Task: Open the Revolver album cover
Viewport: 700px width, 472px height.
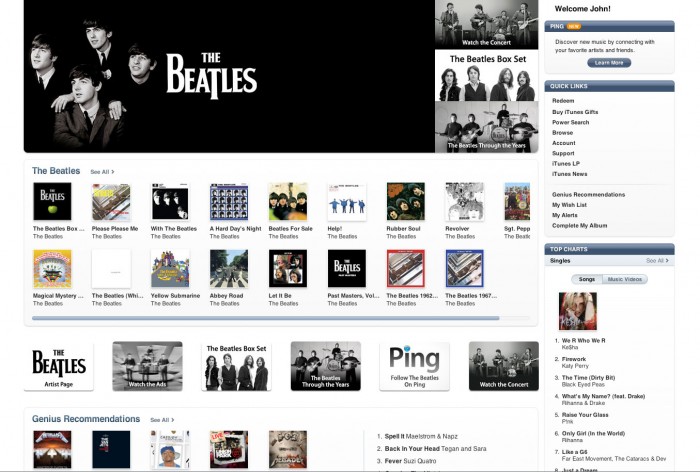Action: [464, 201]
